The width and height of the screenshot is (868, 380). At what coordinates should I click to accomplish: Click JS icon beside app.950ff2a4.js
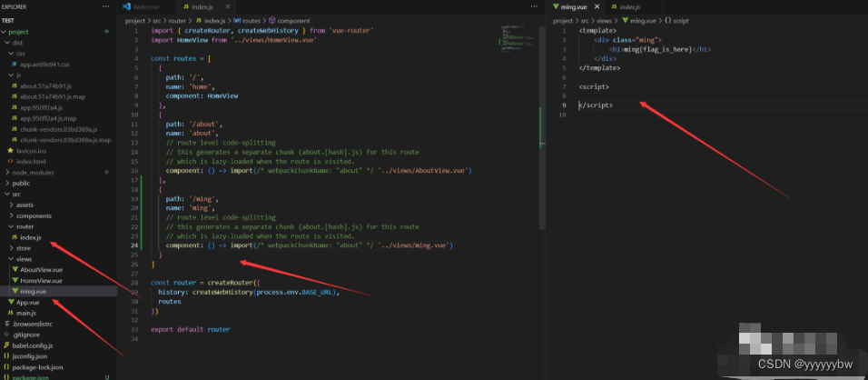point(15,107)
